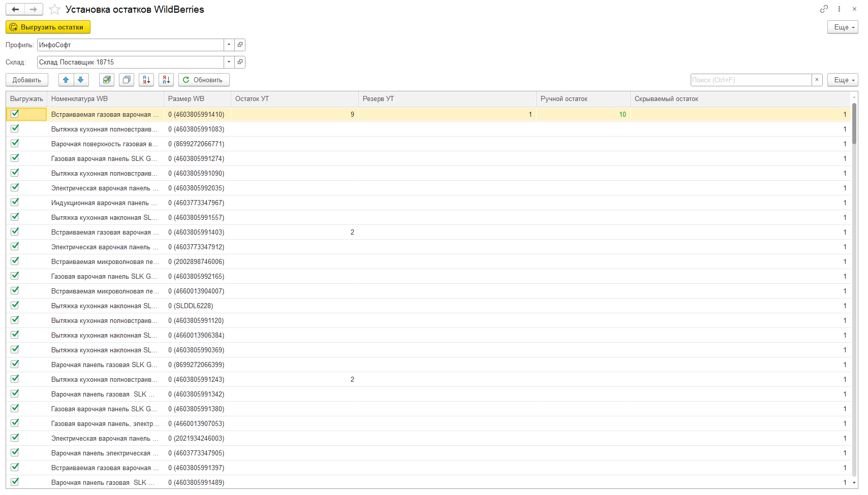Close the WildBerries stock form
Viewport: 868px width, 495px height.
coord(854,9)
